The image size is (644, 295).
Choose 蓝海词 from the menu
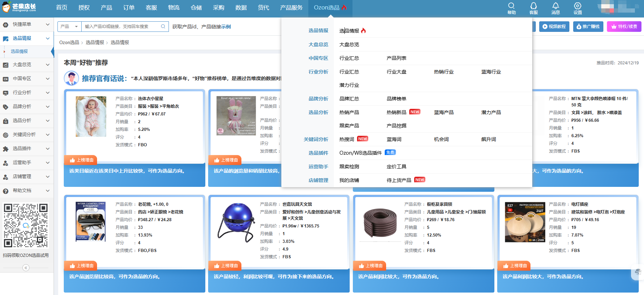coord(394,139)
